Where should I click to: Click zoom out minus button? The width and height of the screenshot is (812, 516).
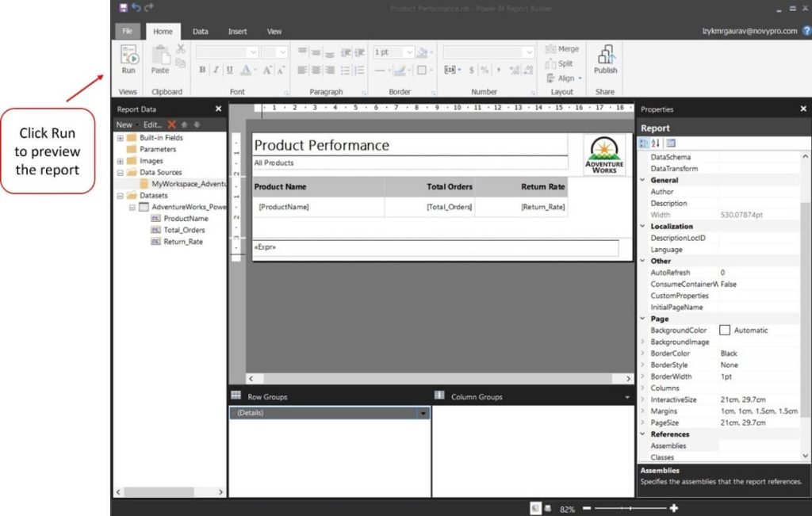(x=587, y=508)
